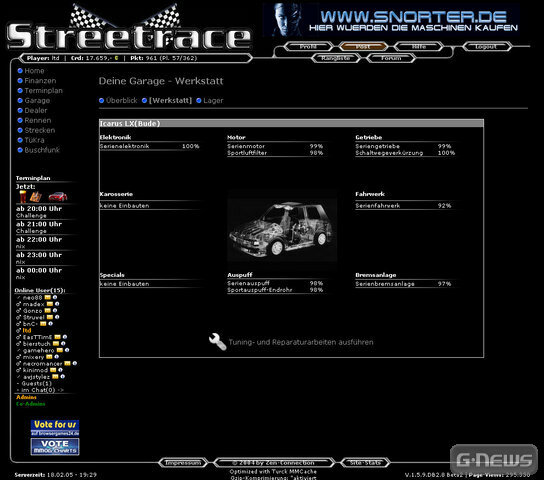Viewport: 544px width, 480px height.
Task: Click the Streetrace logo
Action: pos(128,28)
